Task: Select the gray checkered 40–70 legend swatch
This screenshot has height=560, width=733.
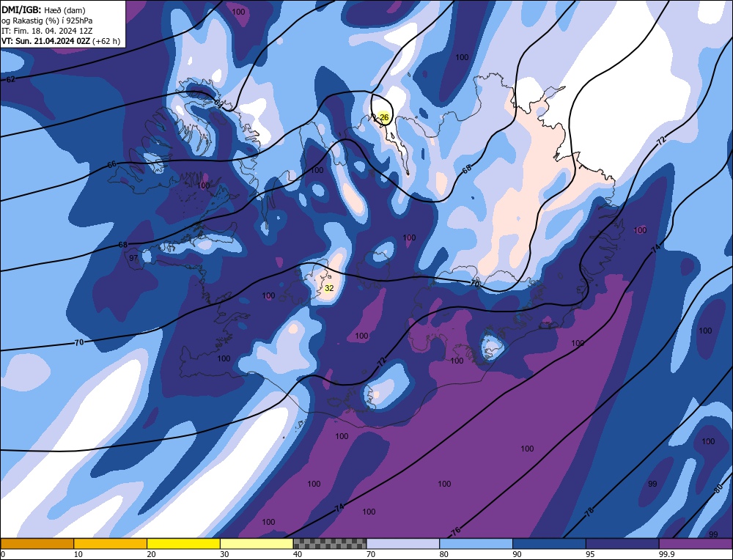Action: (330, 543)
